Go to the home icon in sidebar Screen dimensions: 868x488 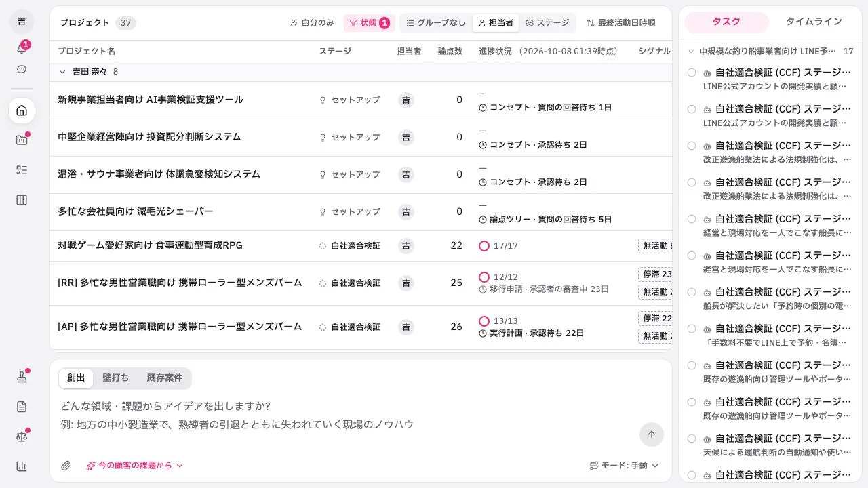(x=22, y=110)
